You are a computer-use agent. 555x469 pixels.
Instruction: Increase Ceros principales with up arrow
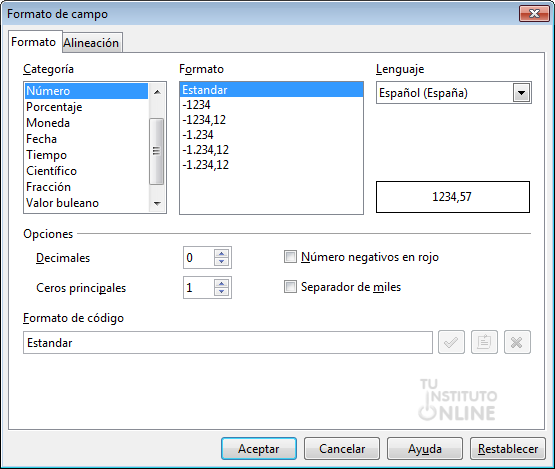pyautogui.click(x=222, y=283)
